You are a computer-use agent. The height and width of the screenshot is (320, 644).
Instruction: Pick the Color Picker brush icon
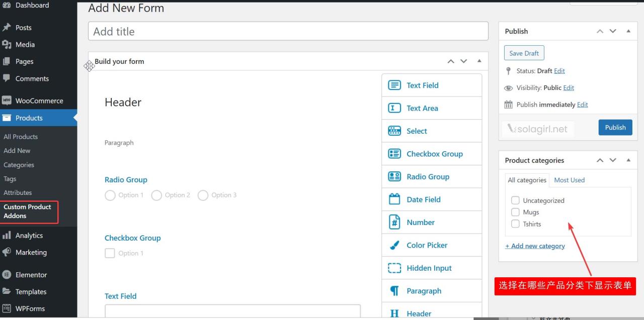click(394, 245)
